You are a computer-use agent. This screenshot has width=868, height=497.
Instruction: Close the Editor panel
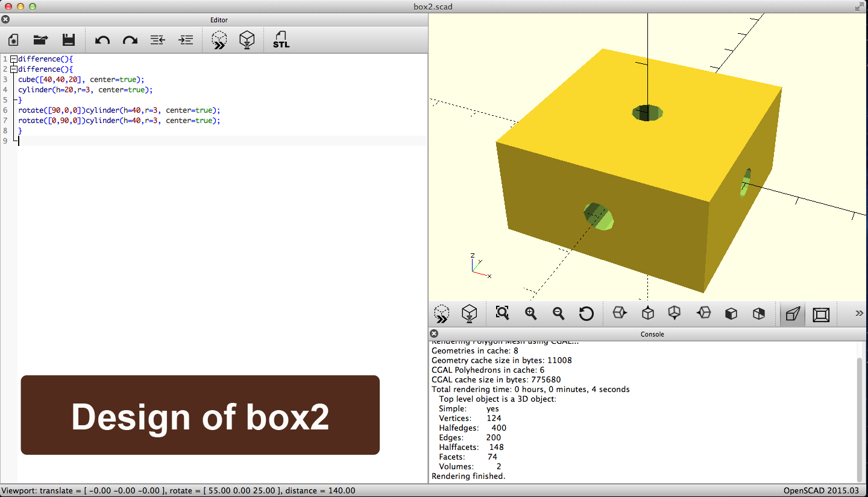tap(5, 19)
